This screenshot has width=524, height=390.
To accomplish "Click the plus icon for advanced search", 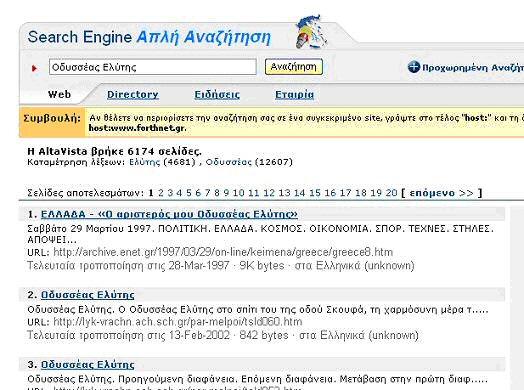I will pos(413,67).
